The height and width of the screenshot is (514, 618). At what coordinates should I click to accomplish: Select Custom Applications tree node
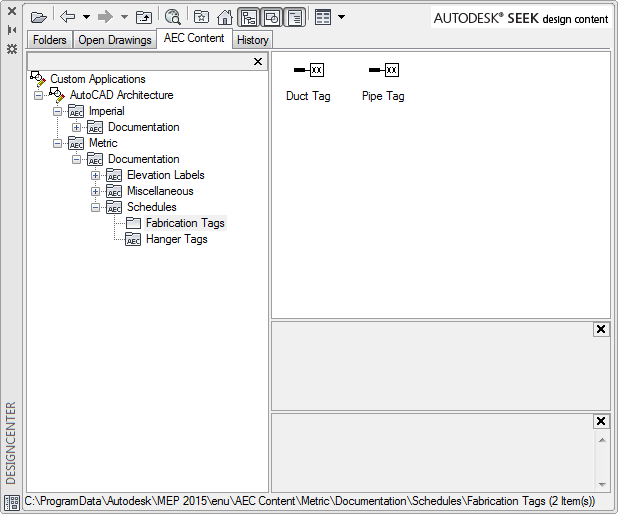98,79
